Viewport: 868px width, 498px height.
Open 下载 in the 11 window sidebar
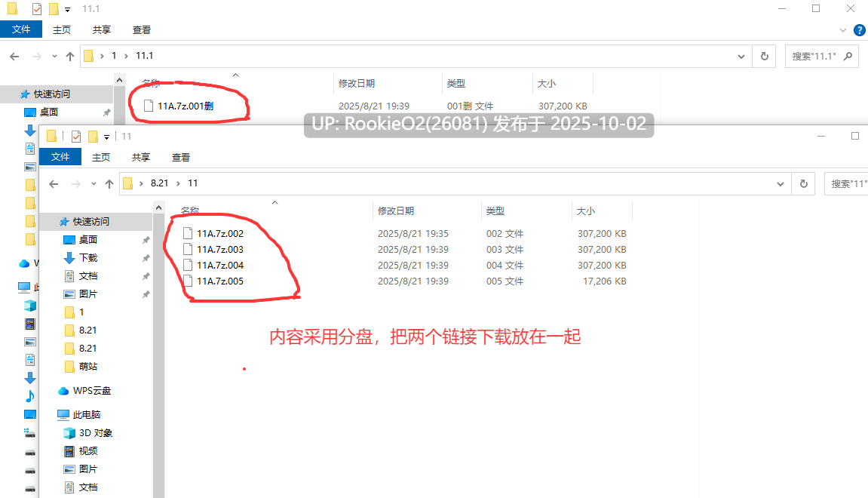(x=88, y=258)
